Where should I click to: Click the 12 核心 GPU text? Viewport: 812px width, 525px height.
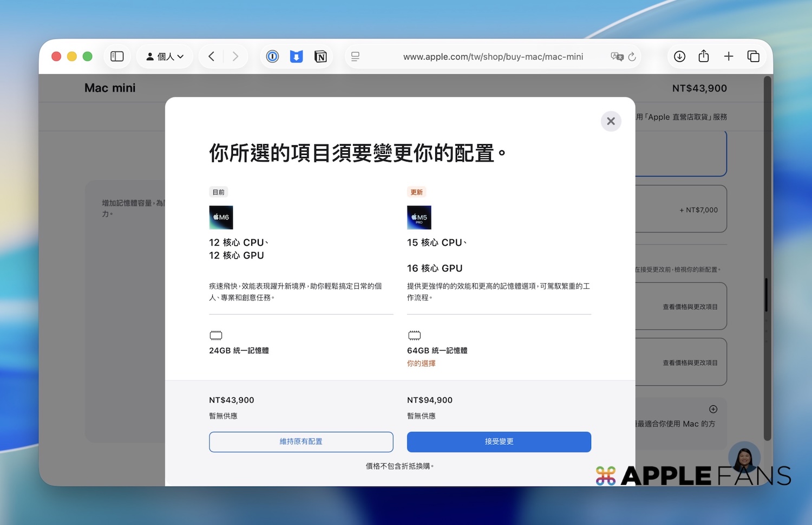237,255
